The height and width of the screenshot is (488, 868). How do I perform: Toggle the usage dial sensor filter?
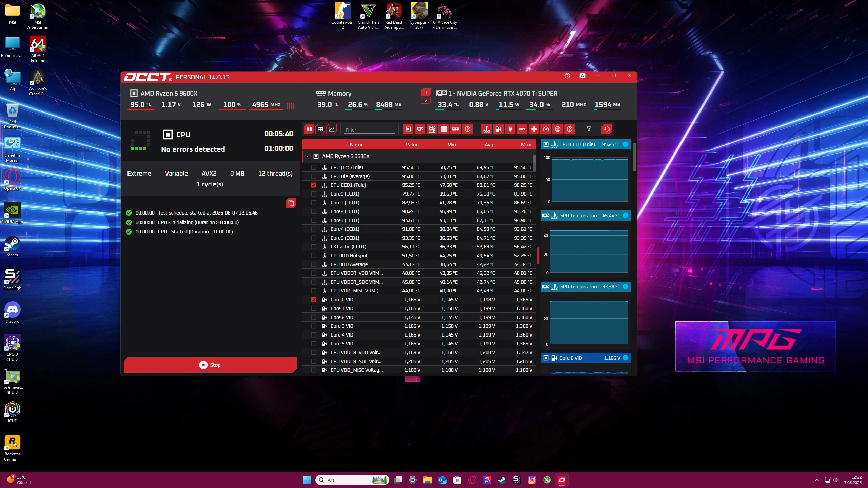point(558,129)
